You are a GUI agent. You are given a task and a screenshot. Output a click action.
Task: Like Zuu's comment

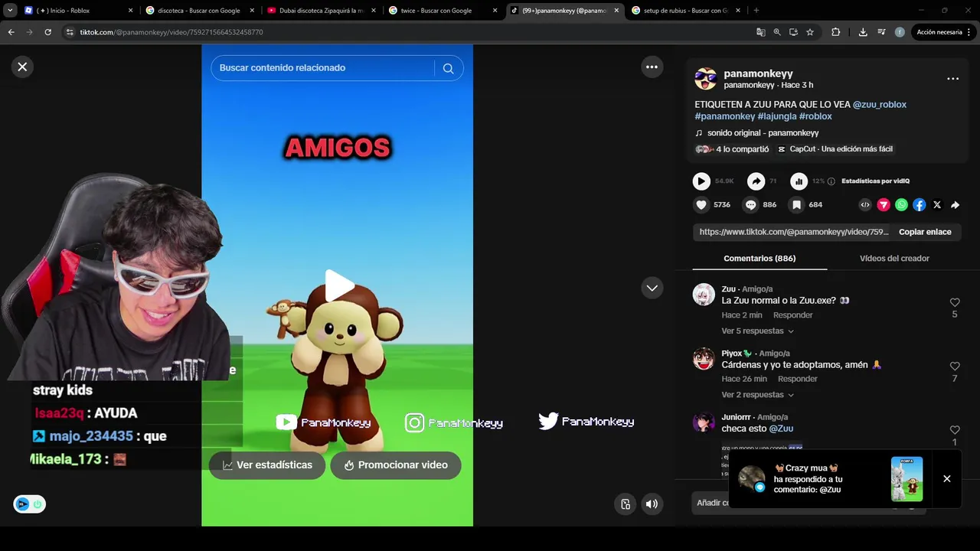click(955, 303)
